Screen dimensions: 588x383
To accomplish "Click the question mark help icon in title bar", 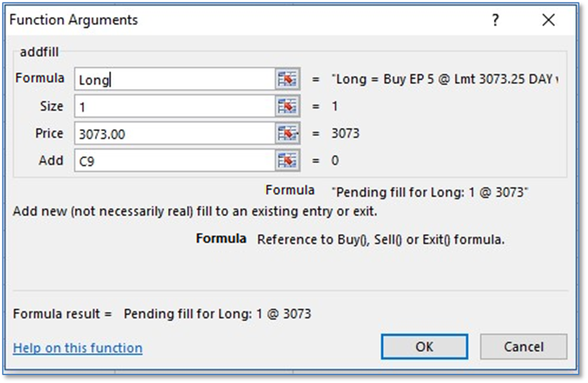I will coord(496,20).
